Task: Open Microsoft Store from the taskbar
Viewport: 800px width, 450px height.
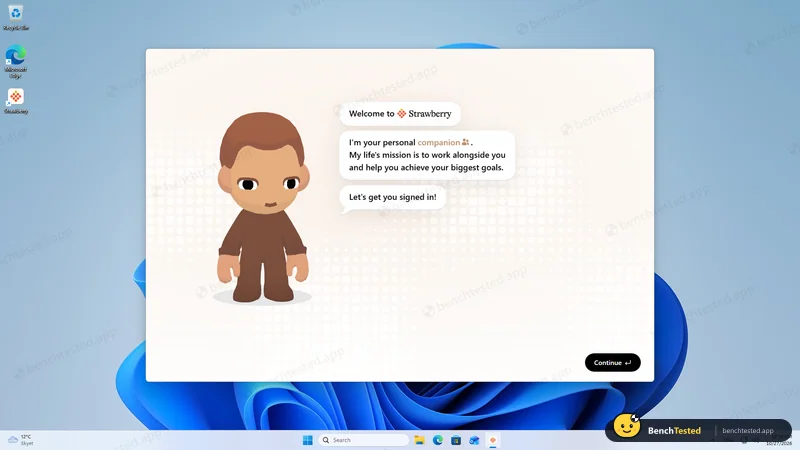Action: (456, 440)
